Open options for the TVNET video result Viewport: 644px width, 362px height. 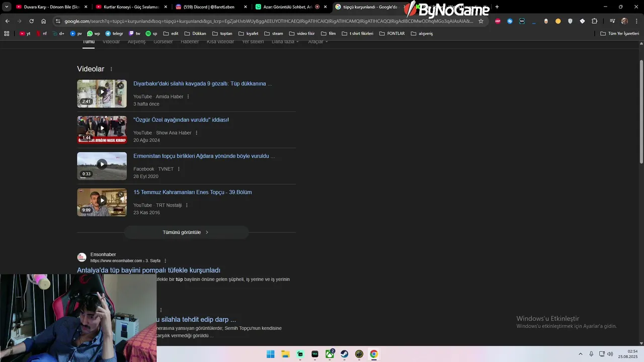(x=179, y=169)
